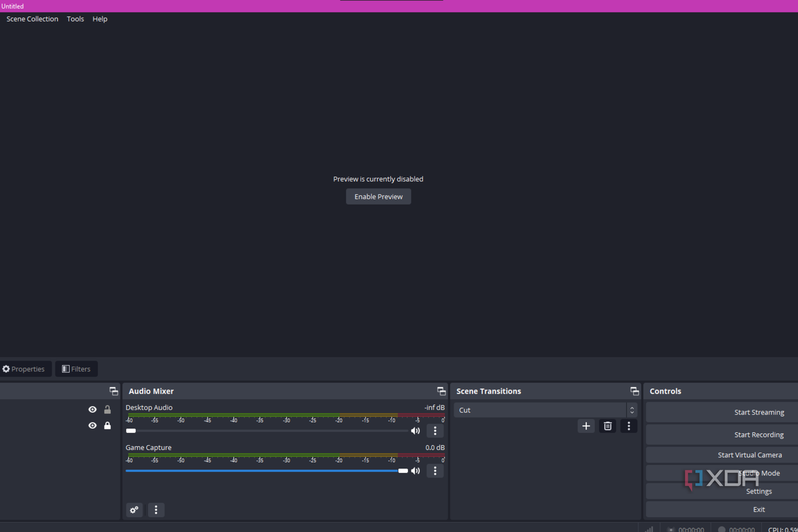Click the Audio Mixer panel title
The width and height of the screenshot is (798, 532).
click(151, 391)
